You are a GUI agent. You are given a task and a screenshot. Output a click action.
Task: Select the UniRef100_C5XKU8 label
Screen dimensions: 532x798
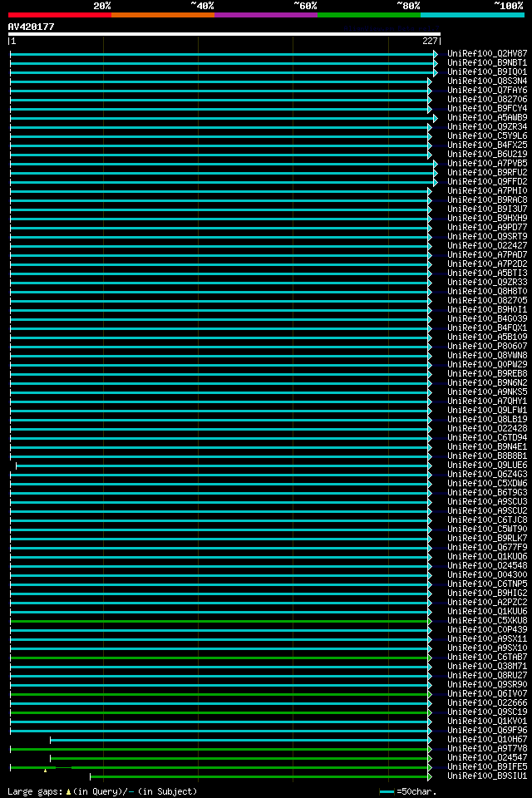pyautogui.click(x=487, y=621)
